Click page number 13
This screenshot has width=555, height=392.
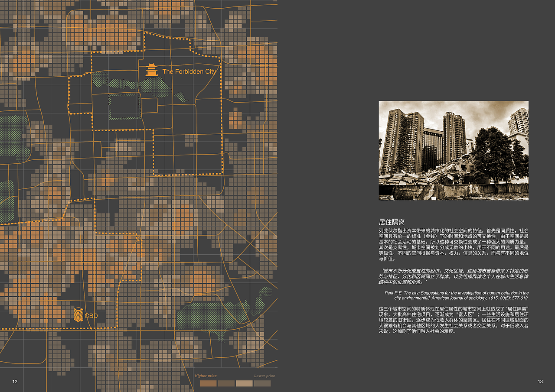pos(540,382)
